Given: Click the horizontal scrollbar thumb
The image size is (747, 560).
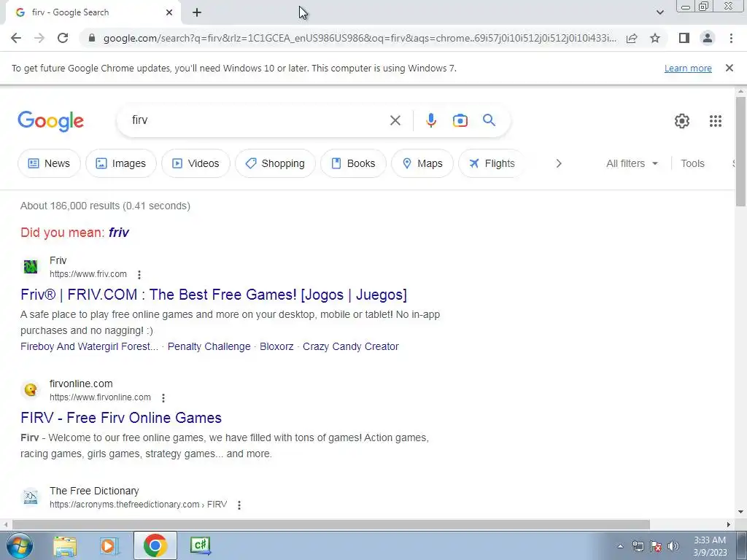Looking at the screenshot, I should (x=331, y=525).
